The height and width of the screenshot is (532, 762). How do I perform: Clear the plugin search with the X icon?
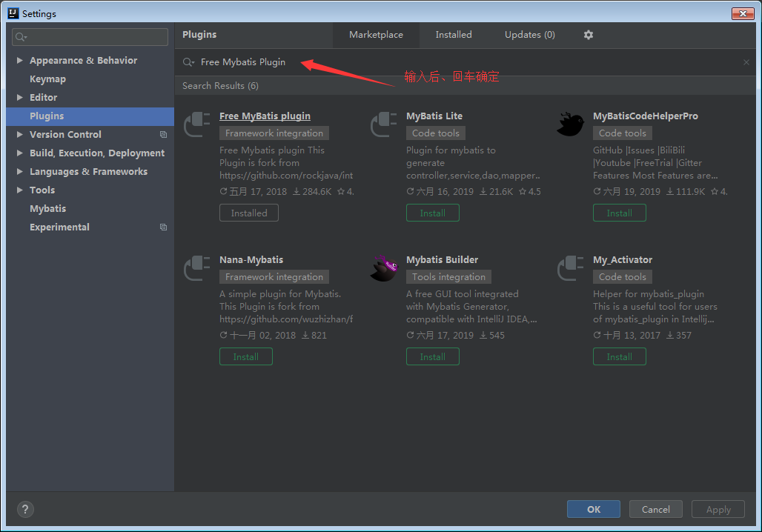(746, 62)
